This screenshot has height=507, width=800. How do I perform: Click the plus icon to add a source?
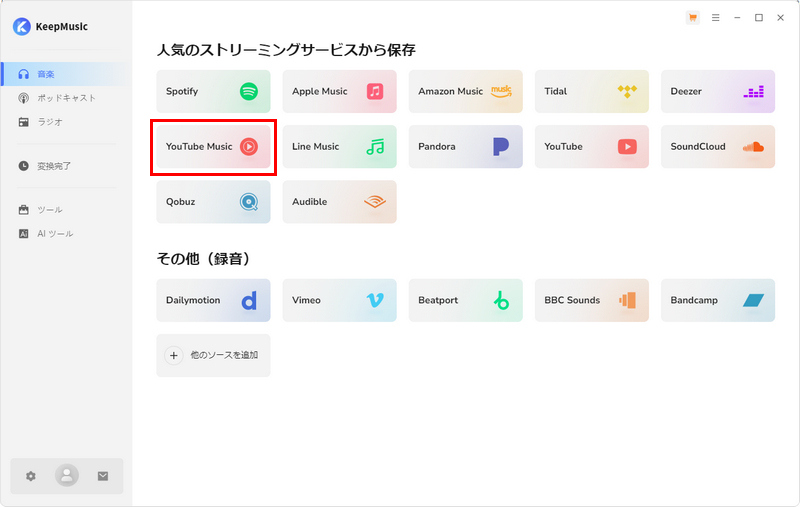click(x=173, y=356)
